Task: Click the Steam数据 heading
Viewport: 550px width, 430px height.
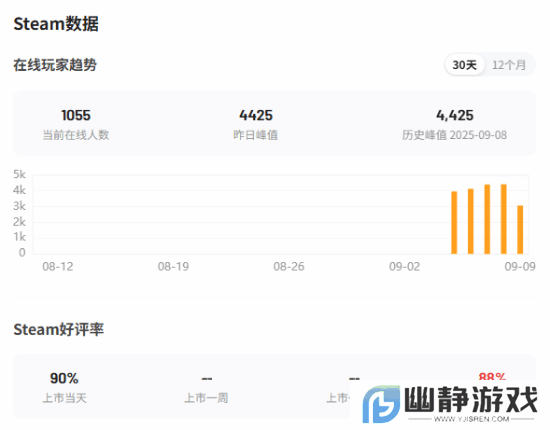Action: pos(56,24)
